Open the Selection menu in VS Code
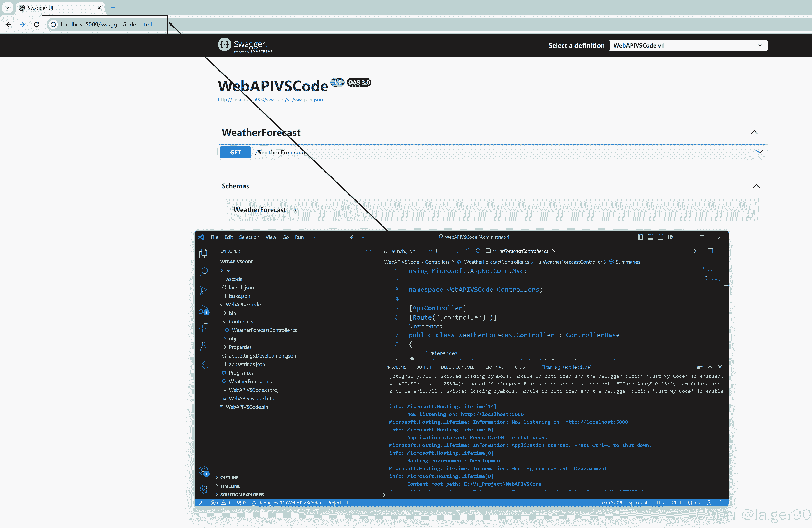812x528 pixels. tap(249, 237)
